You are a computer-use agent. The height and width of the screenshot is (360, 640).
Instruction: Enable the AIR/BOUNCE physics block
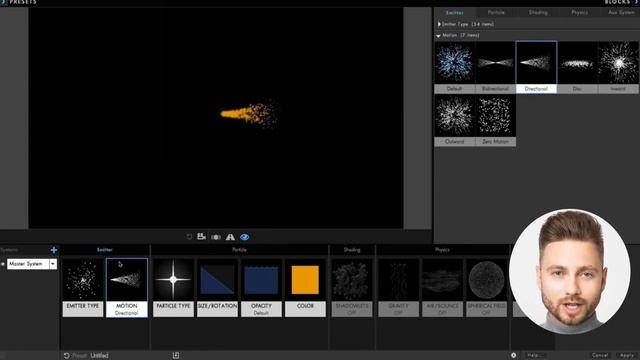coord(442,287)
